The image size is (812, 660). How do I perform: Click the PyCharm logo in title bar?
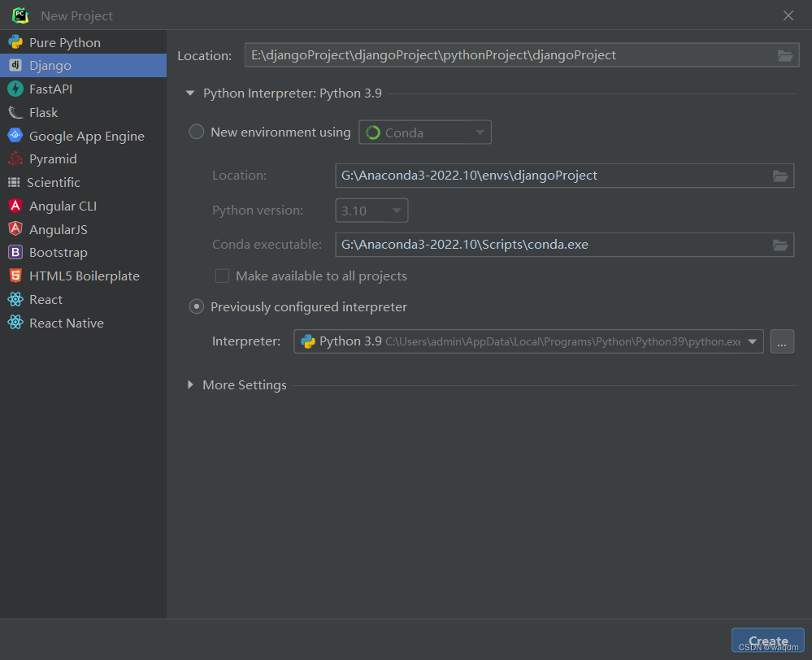20,15
